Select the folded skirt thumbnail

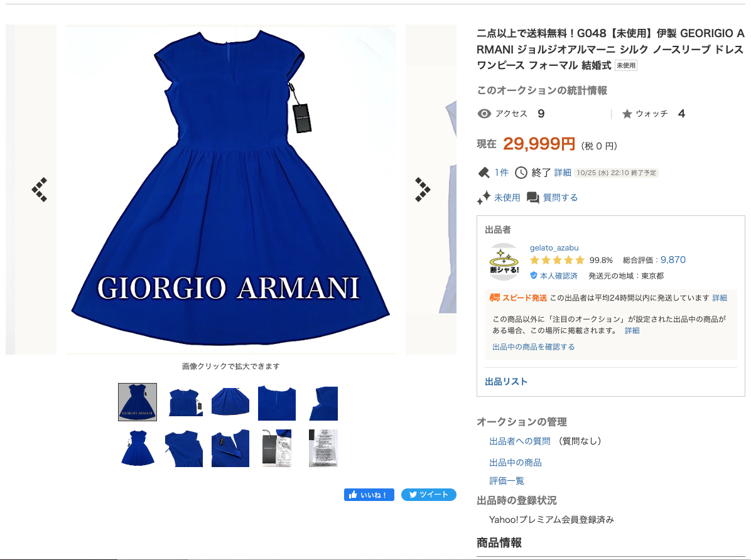(x=230, y=402)
